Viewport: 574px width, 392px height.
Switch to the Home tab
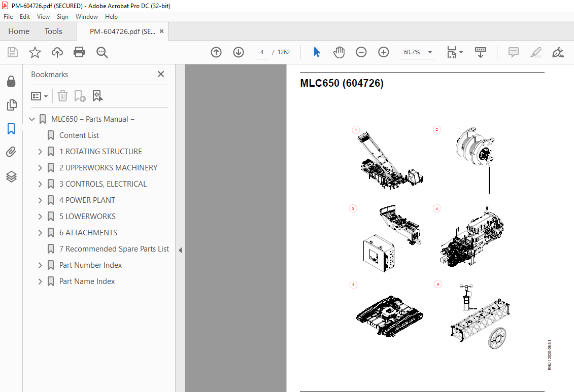[19, 31]
